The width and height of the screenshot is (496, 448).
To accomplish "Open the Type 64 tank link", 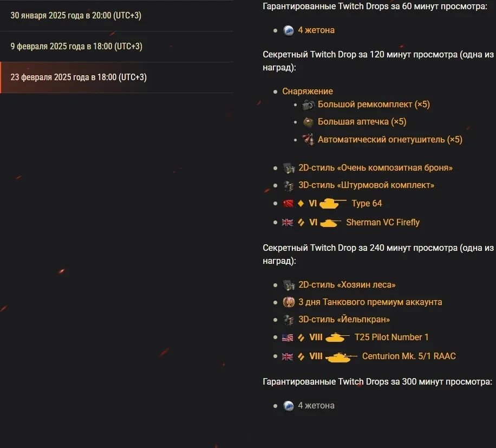I will pos(367,204).
